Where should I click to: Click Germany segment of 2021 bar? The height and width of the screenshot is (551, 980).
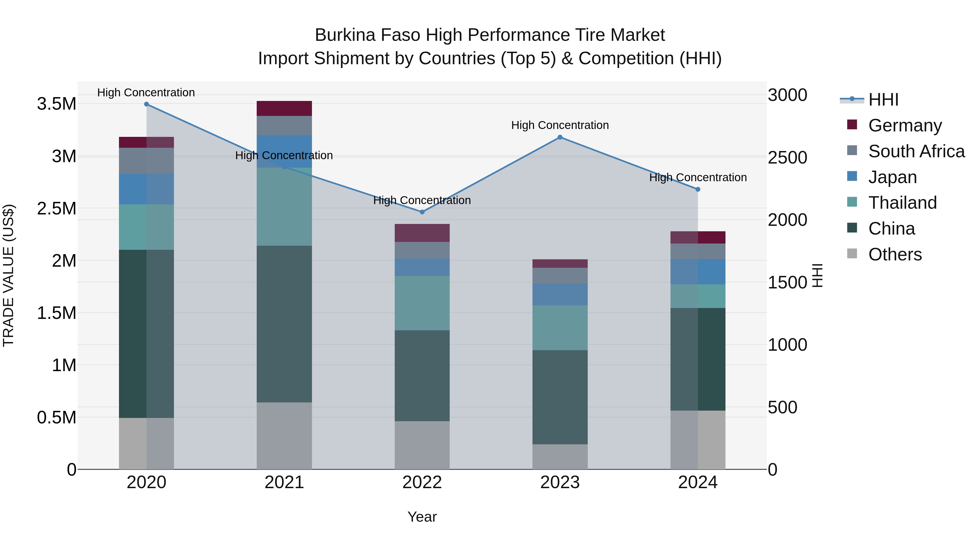coord(284,108)
